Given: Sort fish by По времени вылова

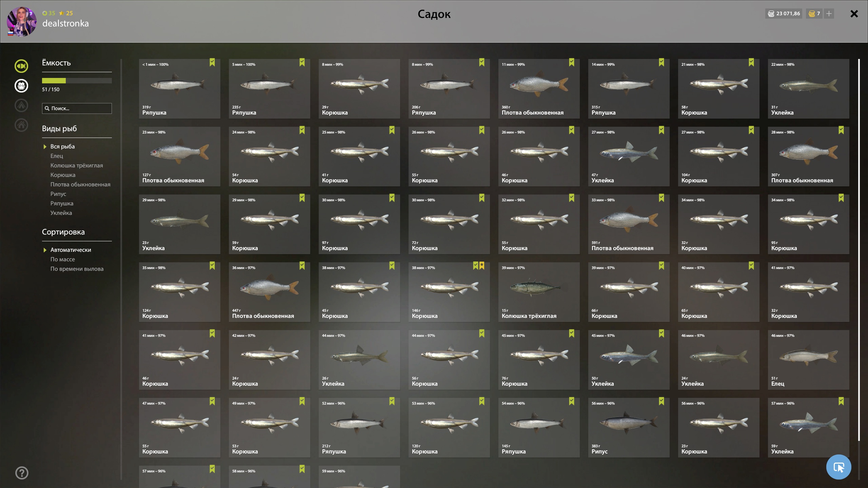Looking at the screenshot, I should tap(77, 269).
